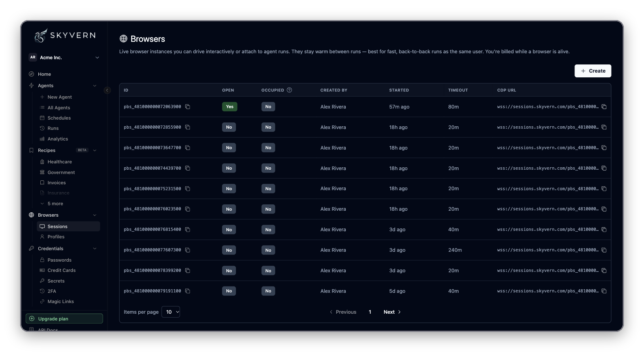Copy ID pbs_481000000079191100

tap(188, 291)
